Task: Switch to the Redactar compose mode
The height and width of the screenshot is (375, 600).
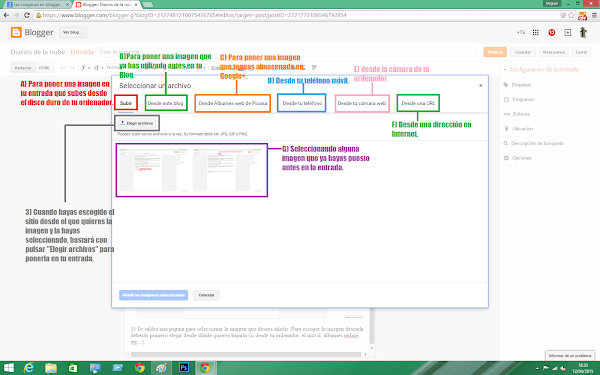Action: [x=23, y=68]
